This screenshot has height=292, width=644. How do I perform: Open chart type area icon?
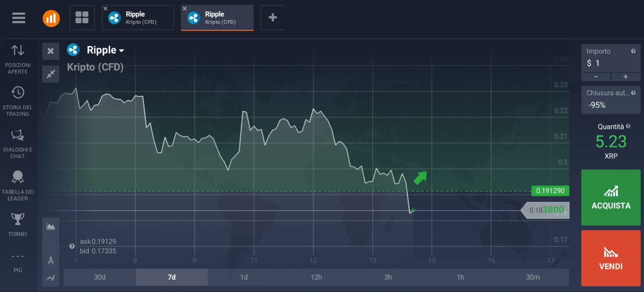(x=51, y=226)
